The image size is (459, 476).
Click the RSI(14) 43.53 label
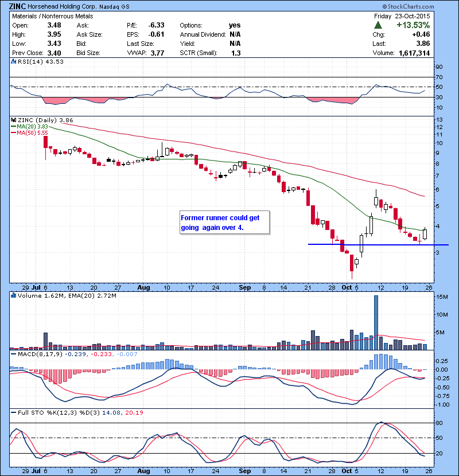[x=40, y=61]
